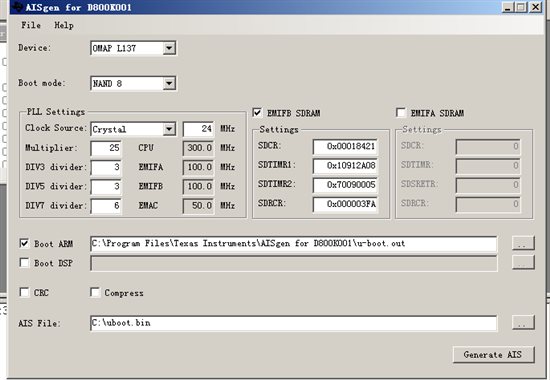The image size is (550, 380).
Task: Click the EMIFB frequency 100.0 field
Action: pyautogui.click(x=198, y=186)
